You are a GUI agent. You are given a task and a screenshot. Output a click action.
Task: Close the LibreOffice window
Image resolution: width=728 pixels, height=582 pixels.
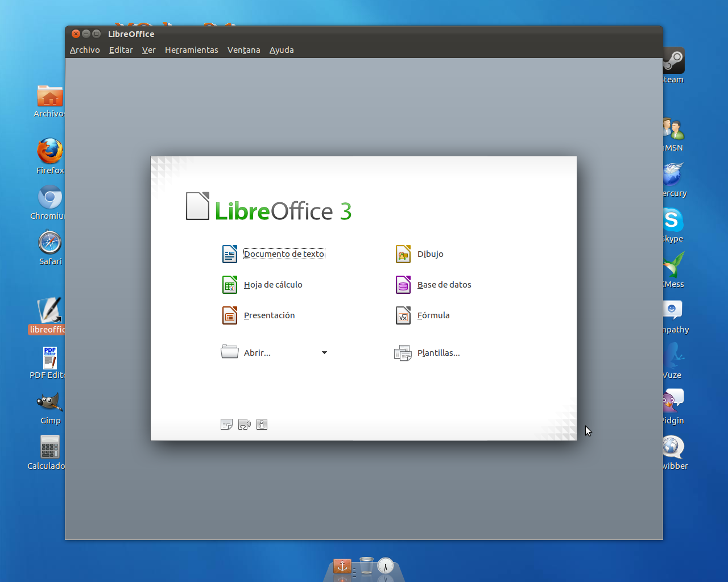[76, 34]
